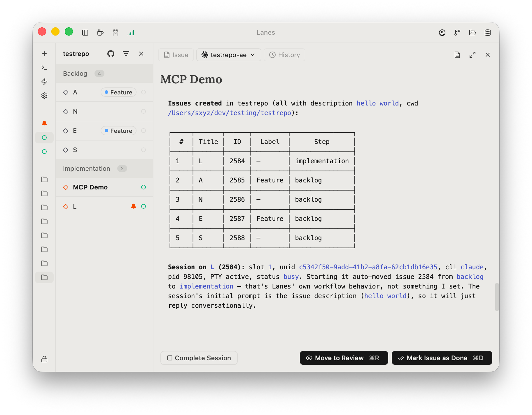Screen dimensions: 532x415
Task: Click the llama icon in title bar
Action: tap(116, 33)
